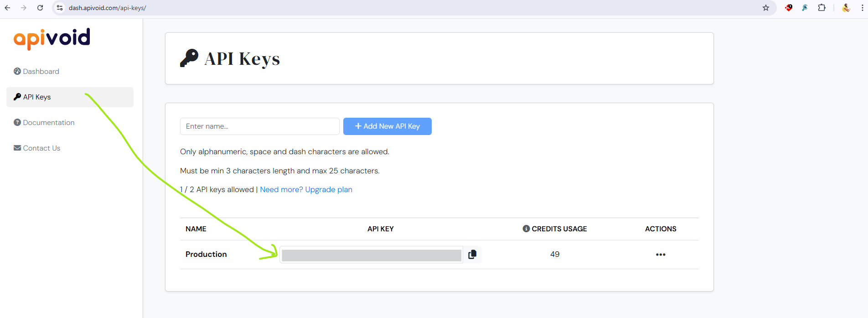Viewport: 868px width, 318px height.
Task: Focus the Enter name text field
Action: tap(259, 126)
